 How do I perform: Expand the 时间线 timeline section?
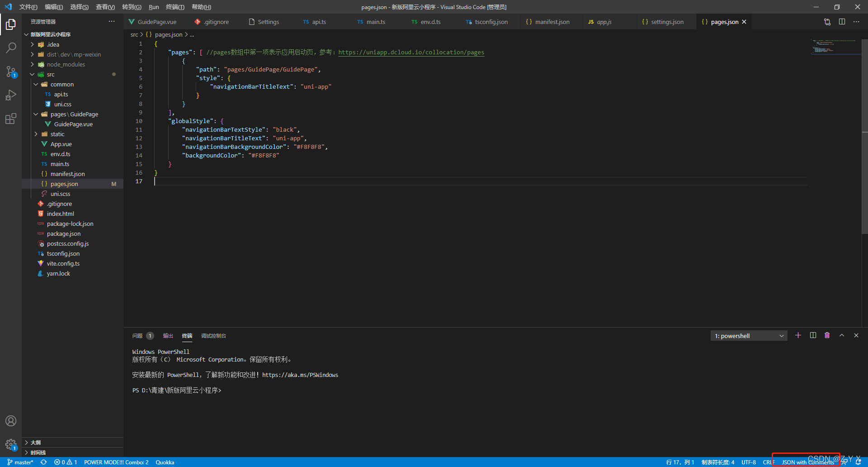tap(72, 453)
